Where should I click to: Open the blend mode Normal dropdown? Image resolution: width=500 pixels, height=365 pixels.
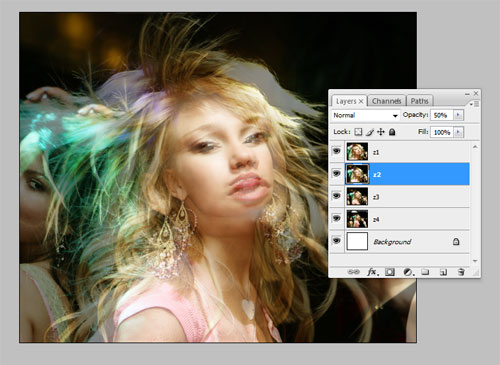click(x=365, y=115)
